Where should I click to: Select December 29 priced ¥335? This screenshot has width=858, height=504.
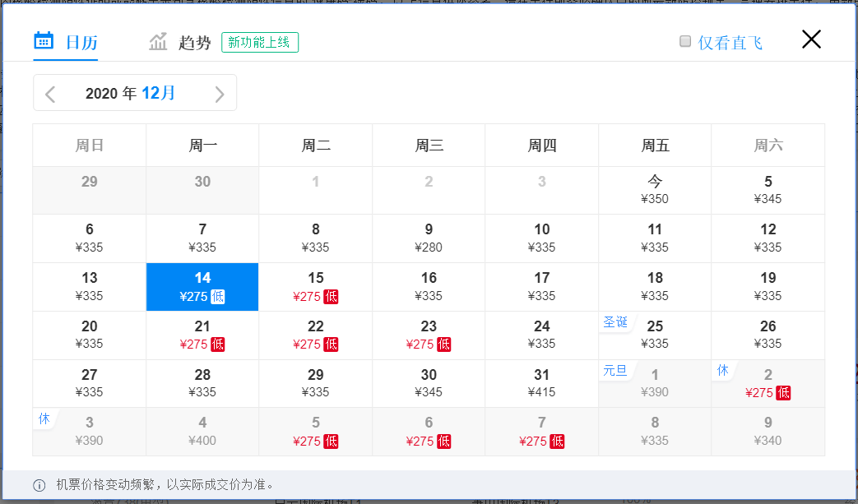[x=316, y=383]
